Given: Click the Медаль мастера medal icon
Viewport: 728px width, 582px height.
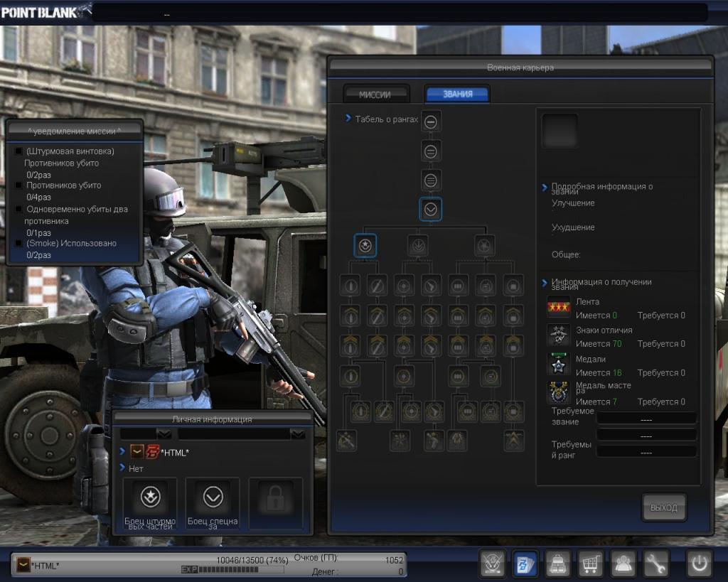Looking at the screenshot, I should coord(559,393).
